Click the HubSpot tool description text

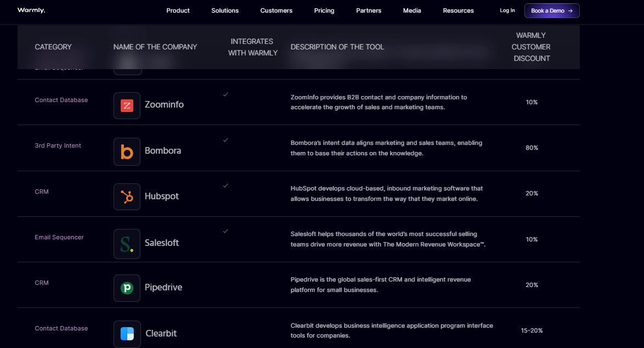click(387, 194)
